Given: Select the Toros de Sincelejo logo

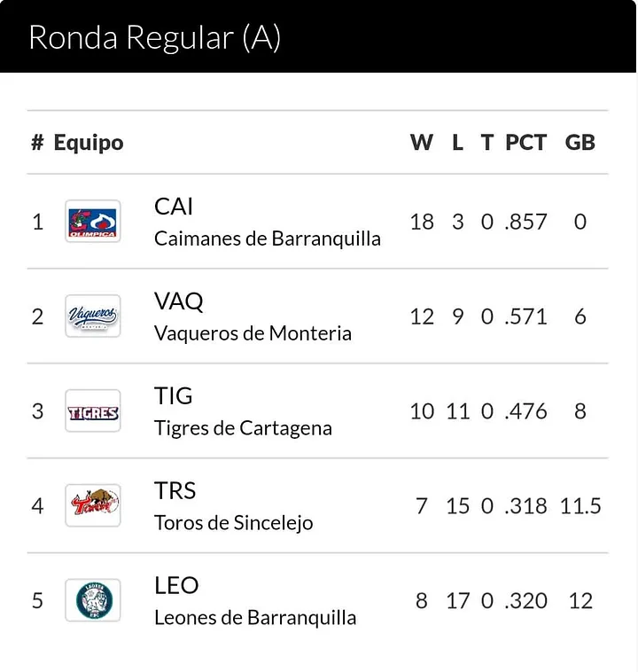Looking at the screenshot, I should (92, 505).
